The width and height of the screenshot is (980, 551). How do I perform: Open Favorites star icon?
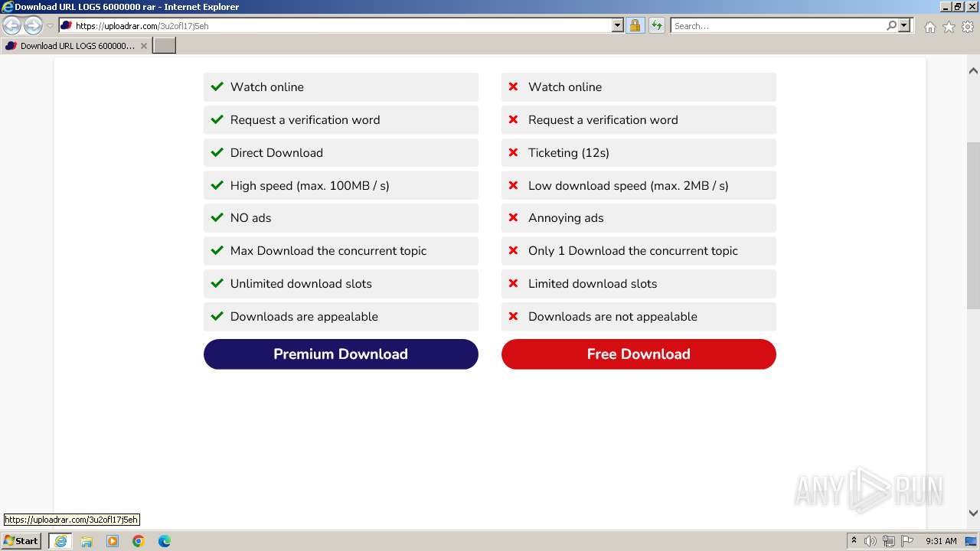tap(949, 27)
